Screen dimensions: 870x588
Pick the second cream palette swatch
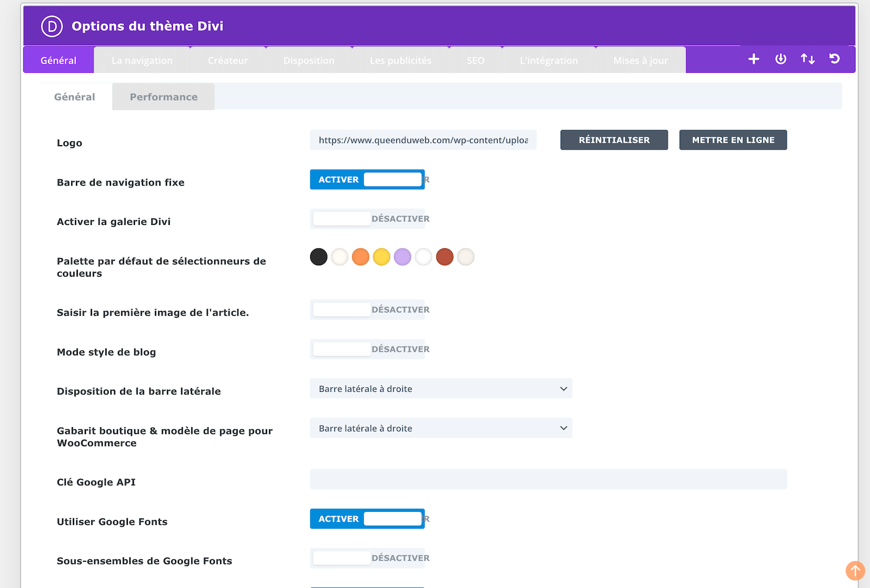click(x=340, y=257)
